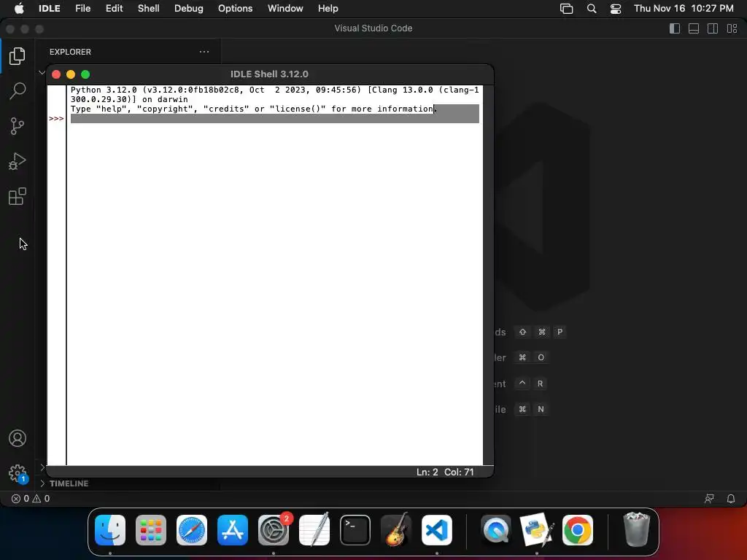Open Stage Manager icon in the menu bar

pyautogui.click(x=566, y=9)
